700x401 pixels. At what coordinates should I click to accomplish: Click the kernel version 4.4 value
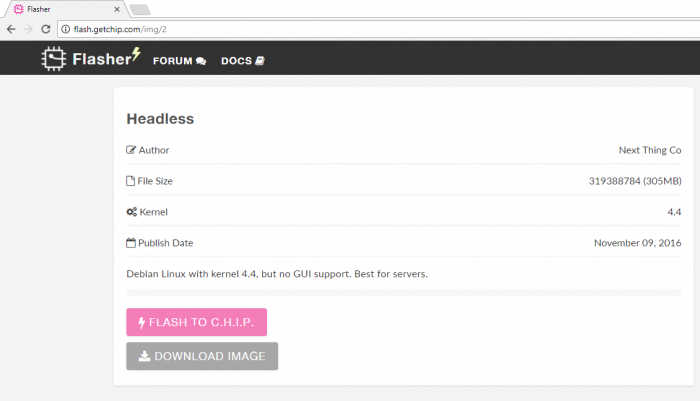(674, 212)
